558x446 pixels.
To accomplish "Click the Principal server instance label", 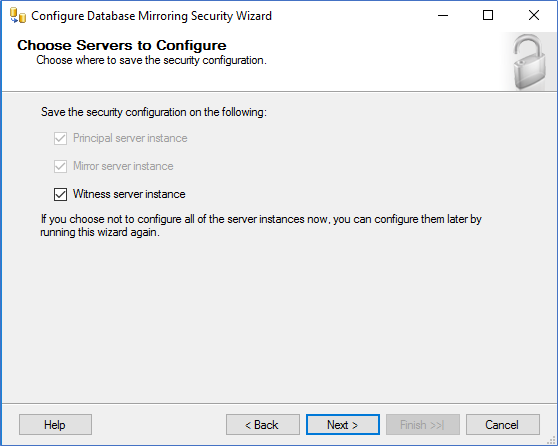I will click(130, 138).
